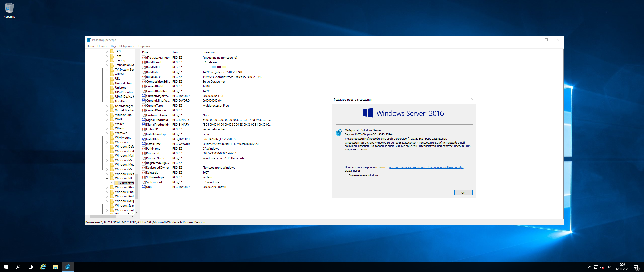Click the Registry Editor taskbar icon
The image size is (644, 272).
(x=68, y=267)
